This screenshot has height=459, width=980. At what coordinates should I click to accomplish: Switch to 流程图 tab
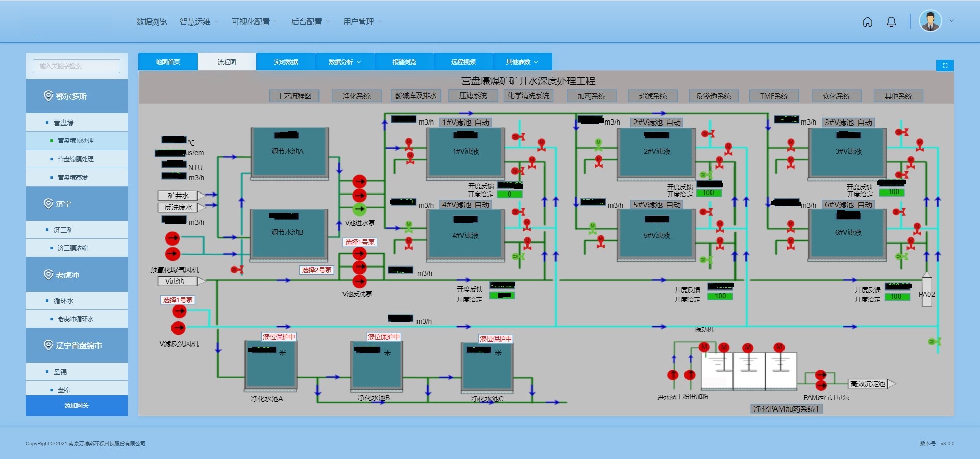point(227,62)
